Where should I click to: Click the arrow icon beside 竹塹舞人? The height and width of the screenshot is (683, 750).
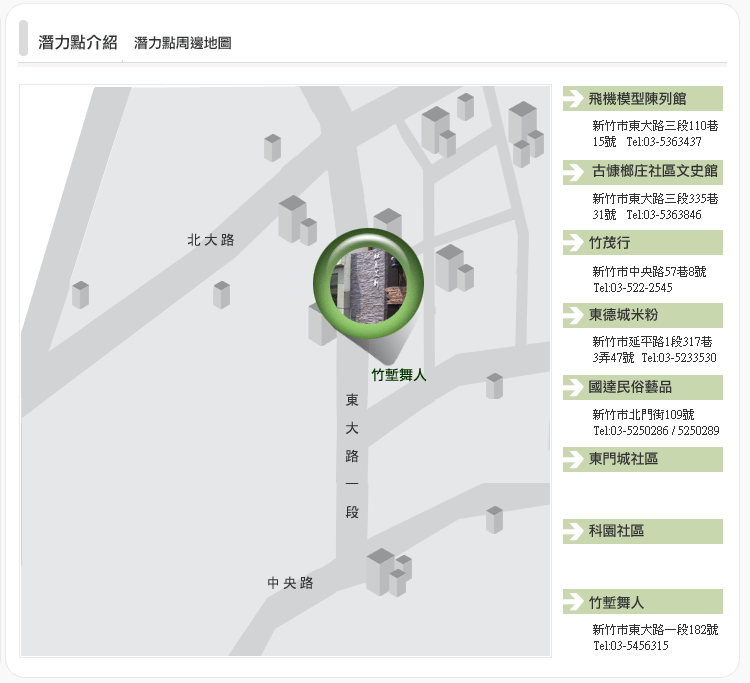573,602
